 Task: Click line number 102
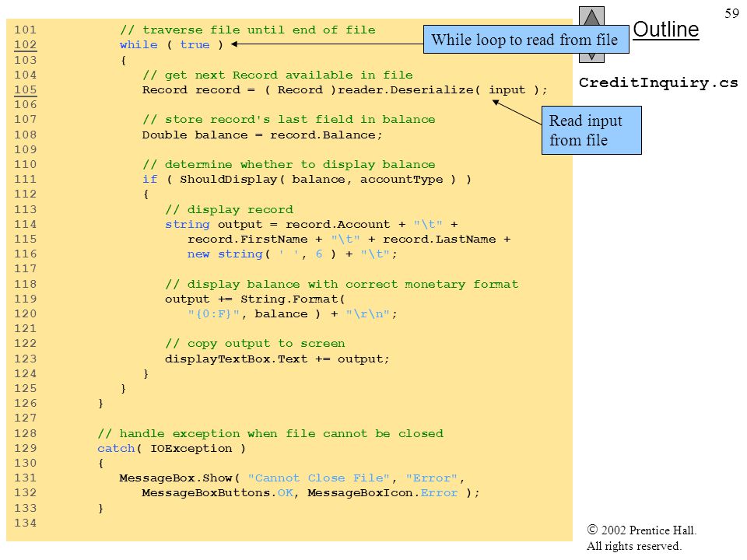click(25, 45)
